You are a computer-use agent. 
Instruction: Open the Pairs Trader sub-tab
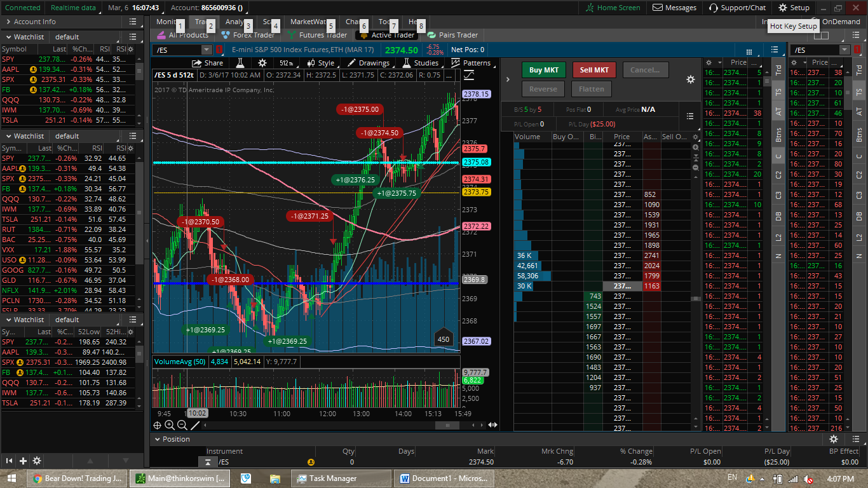pyautogui.click(x=452, y=35)
